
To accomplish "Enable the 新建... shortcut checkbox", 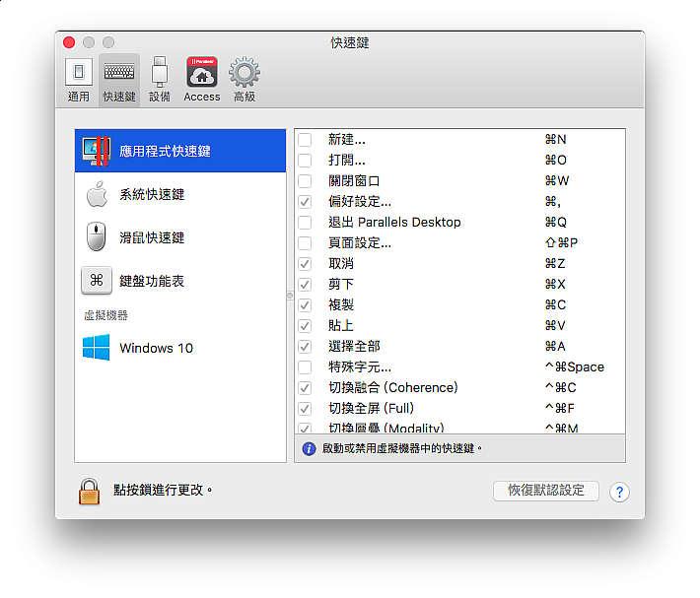I will pos(305,140).
